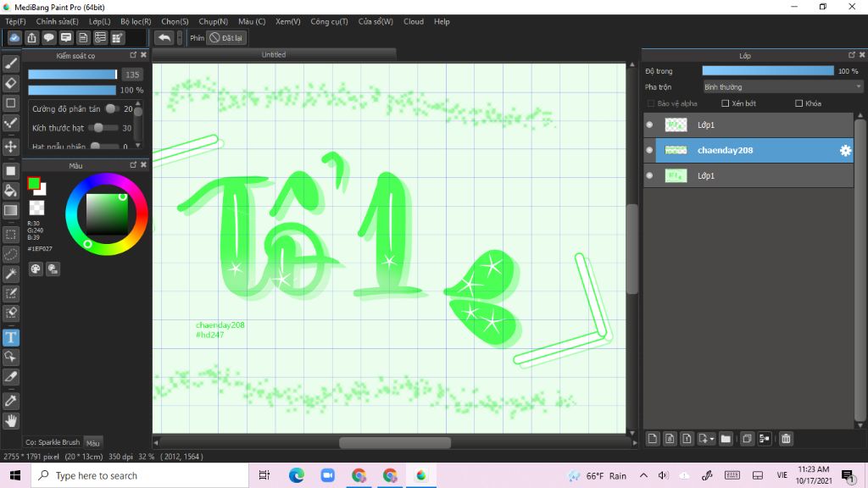The image size is (868, 488).
Task: Add a new layer folder
Action: coord(726,439)
